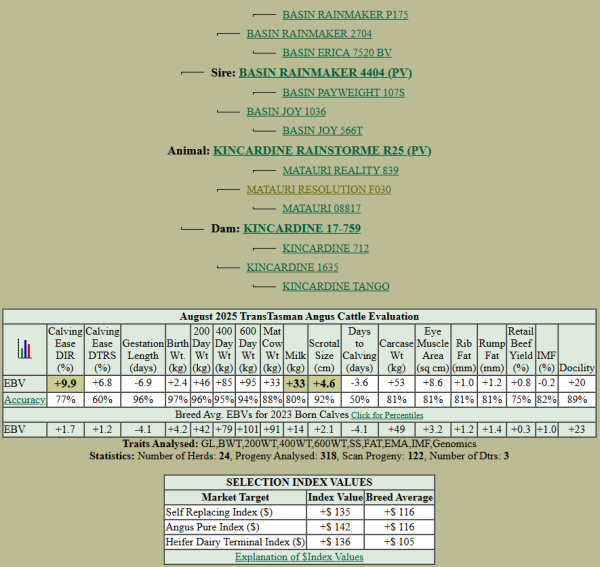The image size is (600, 567).
Task: Select the Gestation Length column header
Action: (143, 350)
